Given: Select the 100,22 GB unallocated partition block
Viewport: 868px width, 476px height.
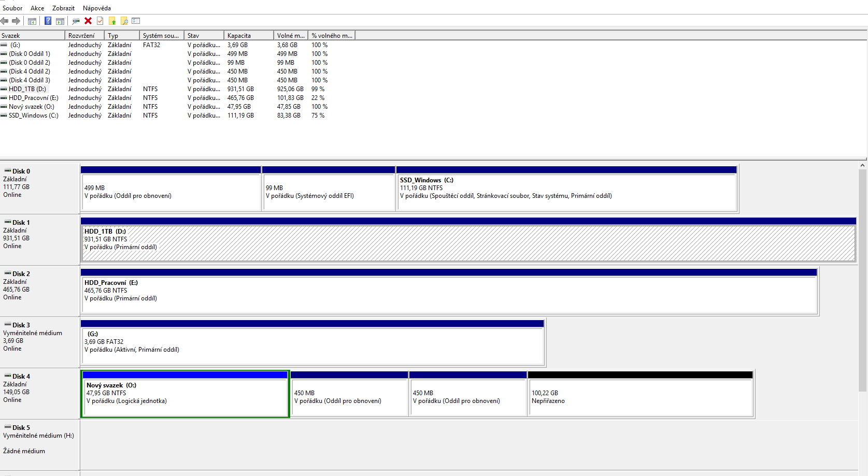Looking at the screenshot, I should [640, 397].
